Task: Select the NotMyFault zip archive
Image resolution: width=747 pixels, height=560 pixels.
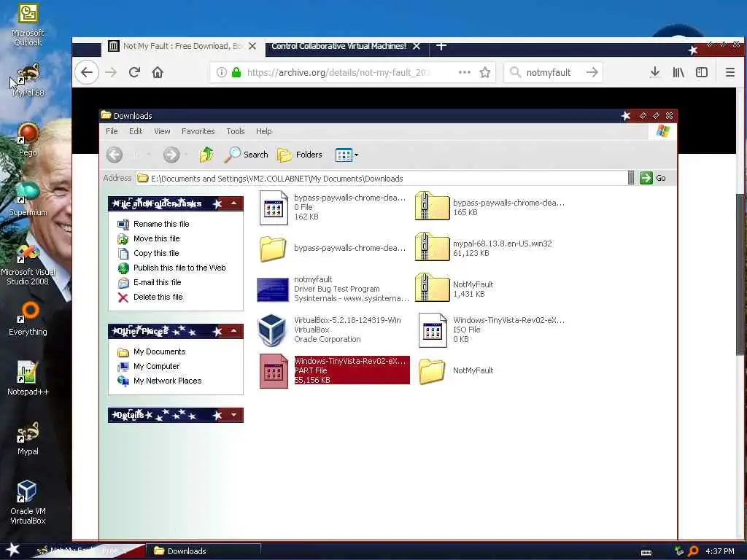Action: (455, 289)
